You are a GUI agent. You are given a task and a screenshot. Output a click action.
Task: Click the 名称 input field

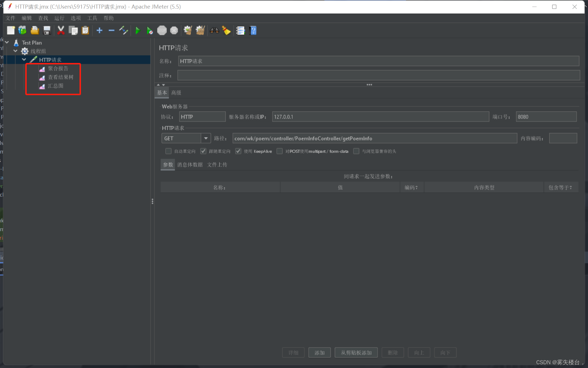378,61
